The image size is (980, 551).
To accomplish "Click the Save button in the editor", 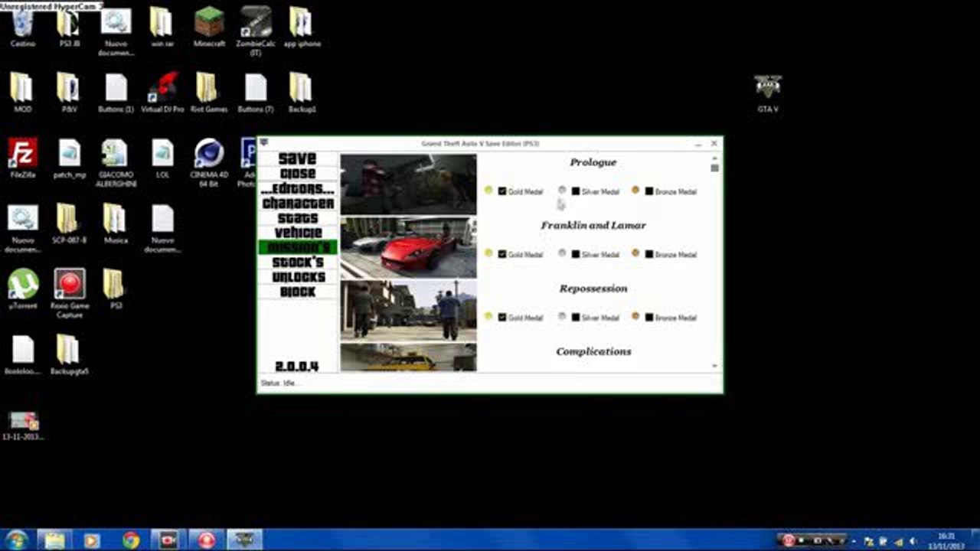I will (298, 158).
